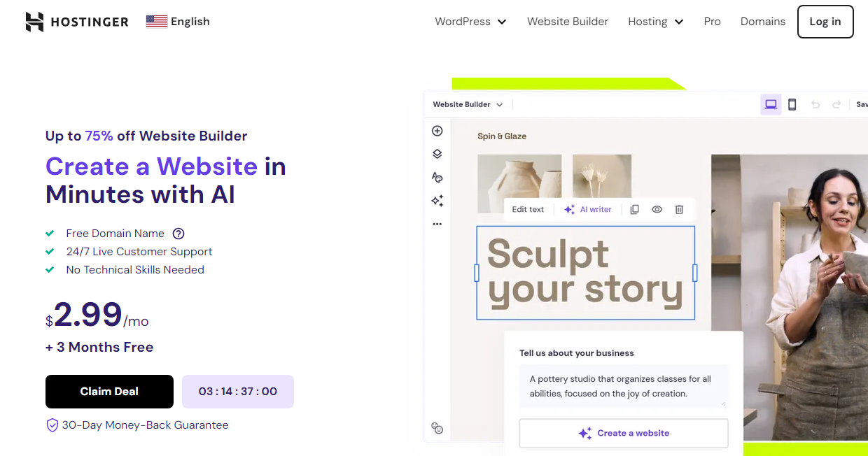Switch to mobile preview mode
868x456 pixels.
click(792, 104)
